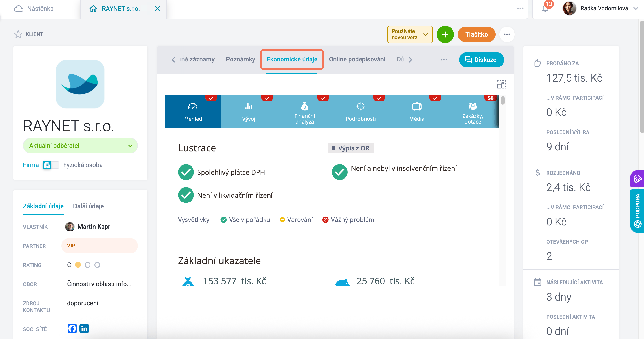Open the user menu chevron next to Radka Vodomilová
Image resolution: width=644 pixels, height=339 pixels.
click(x=635, y=9)
